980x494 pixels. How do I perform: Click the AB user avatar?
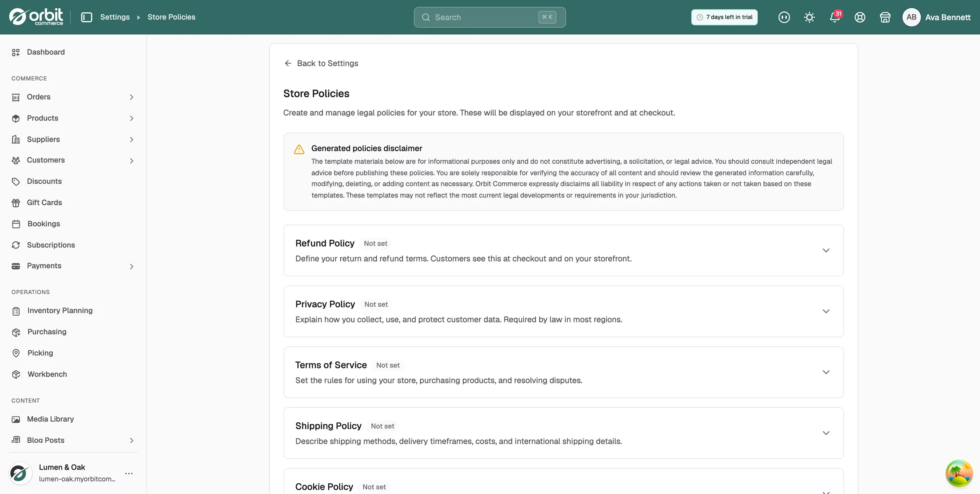[911, 17]
